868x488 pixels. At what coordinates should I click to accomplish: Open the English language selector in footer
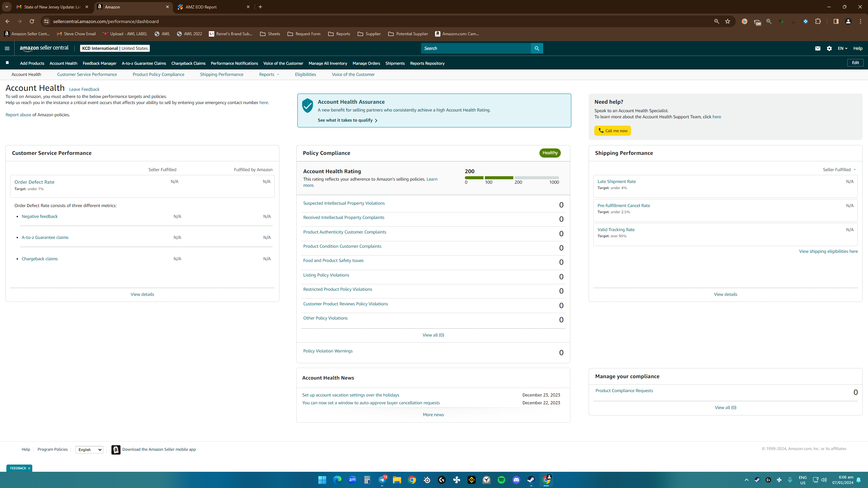coord(89,450)
